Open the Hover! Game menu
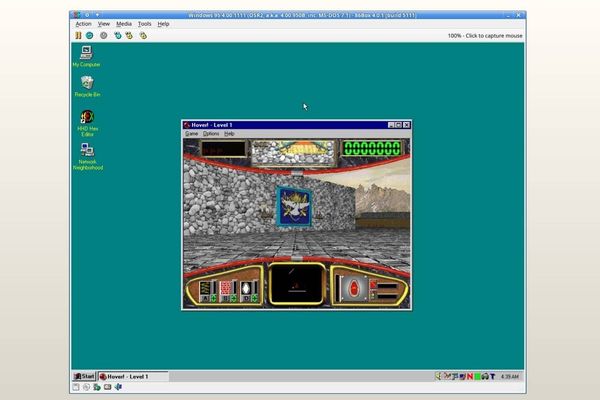The image size is (600, 400). click(x=191, y=134)
